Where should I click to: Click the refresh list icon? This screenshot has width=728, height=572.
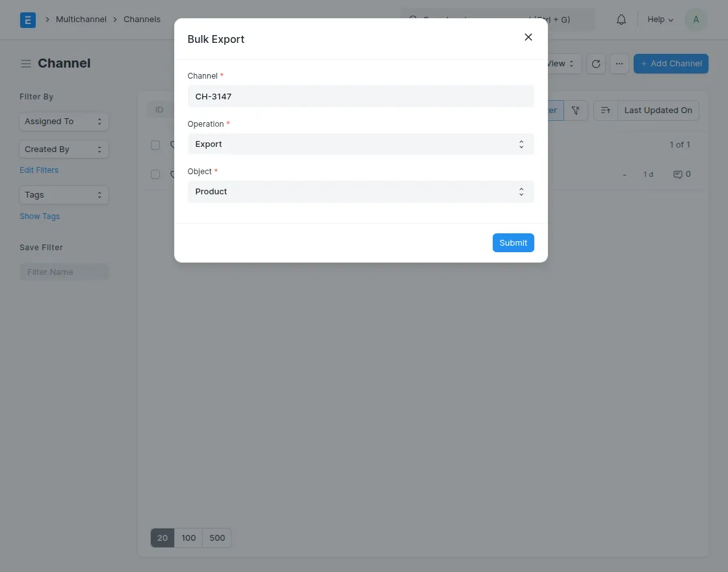point(596,64)
